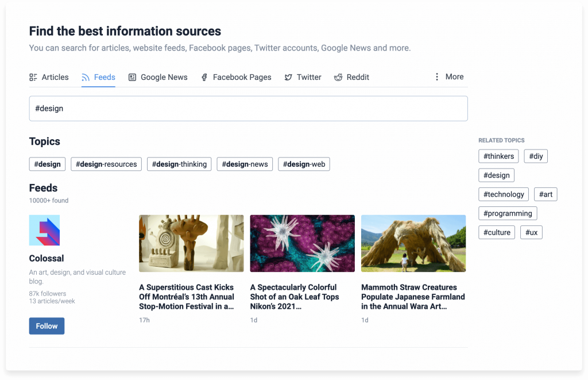Click the #thinkers related topic
The width and height of the screenshot is (588, 380).
click(x=498, y=156)
